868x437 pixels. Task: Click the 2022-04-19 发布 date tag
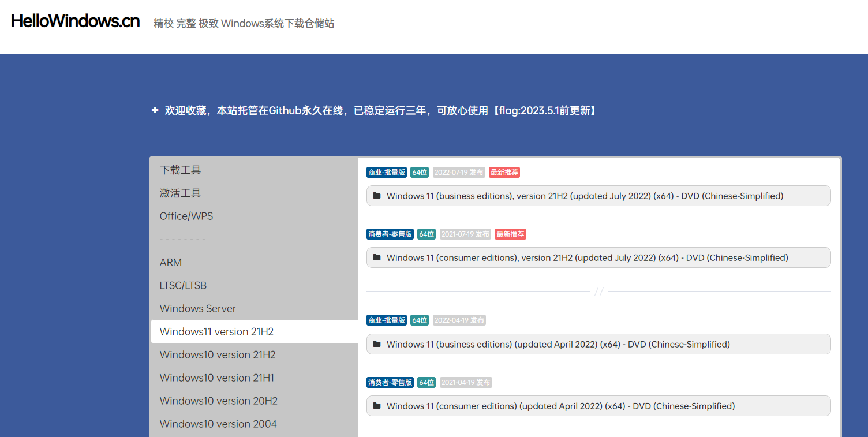click(x=459, y=320)
